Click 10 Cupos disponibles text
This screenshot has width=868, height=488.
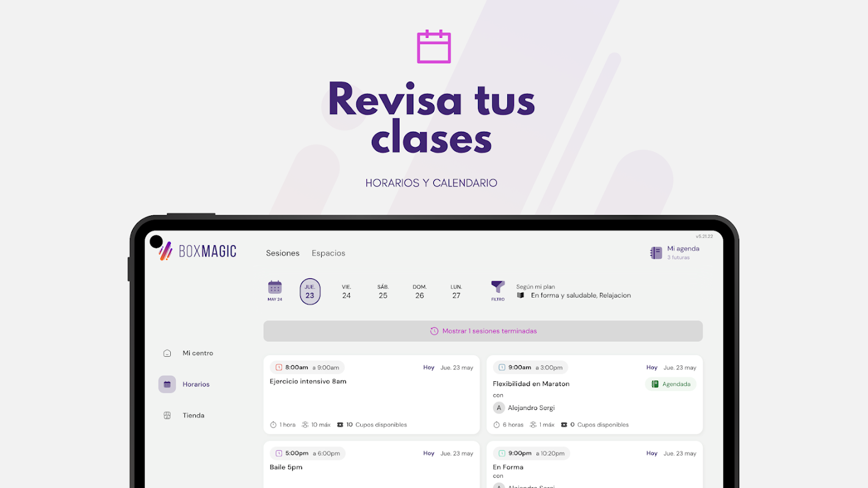[377, 425]
